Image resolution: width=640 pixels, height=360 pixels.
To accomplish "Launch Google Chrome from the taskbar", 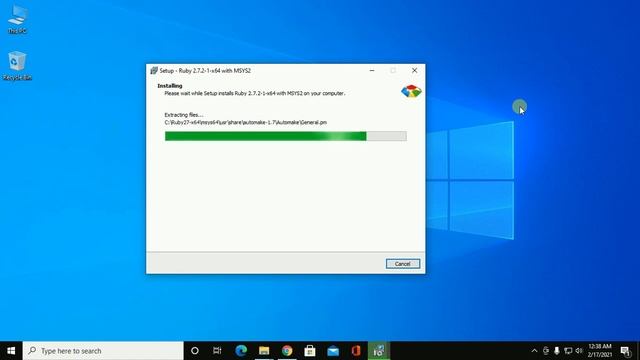I will click(287, 351).
